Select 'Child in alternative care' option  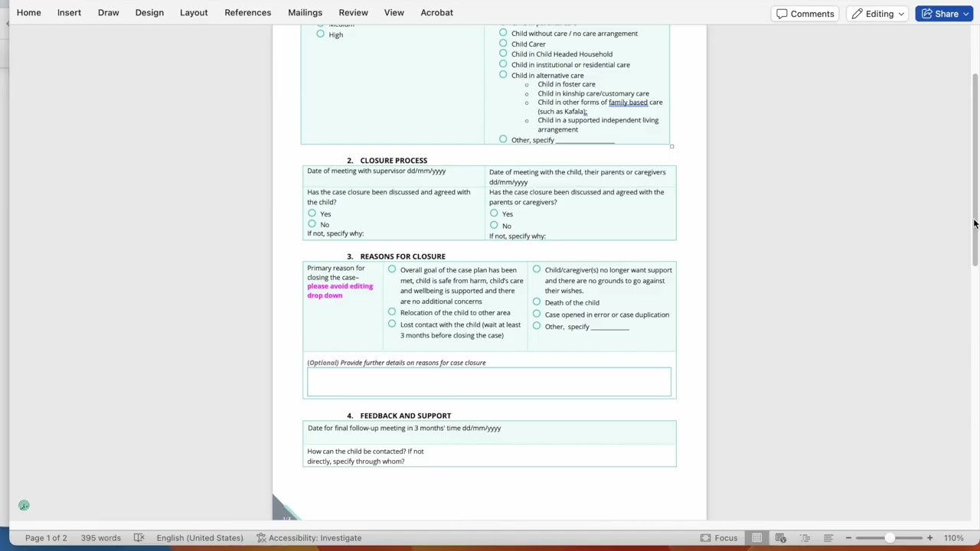[x=503, y=74]
